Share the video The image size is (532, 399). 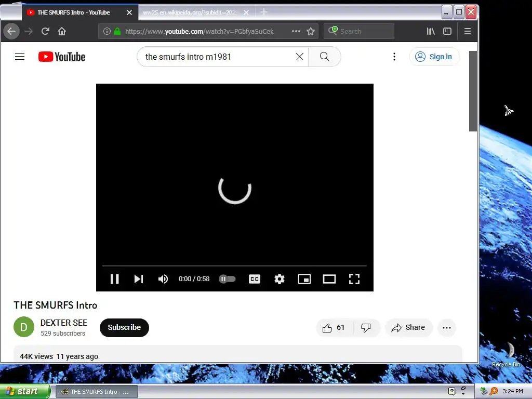tap(408, 327)
